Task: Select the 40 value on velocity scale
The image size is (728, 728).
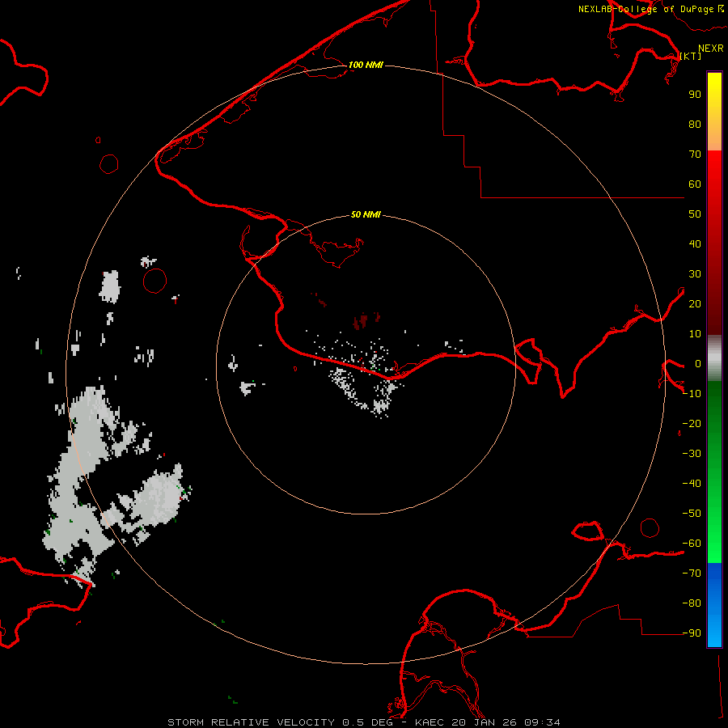Action: pyautogui.click(x=695, y=243)
